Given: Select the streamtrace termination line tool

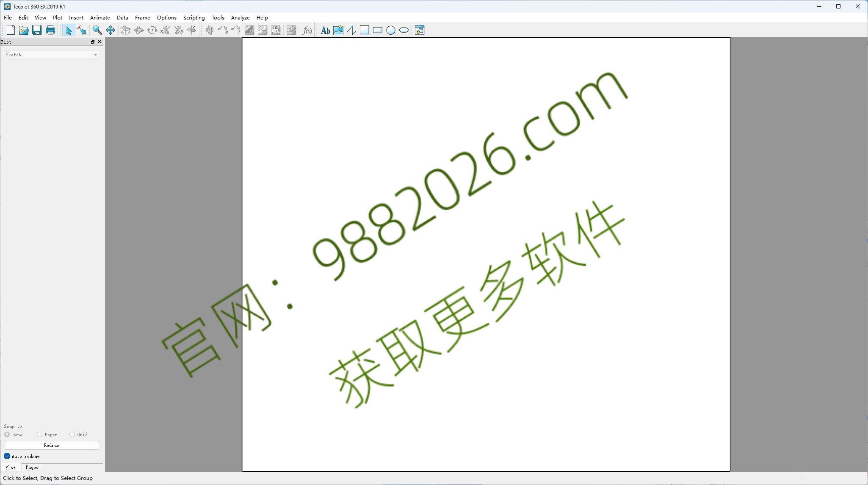Looking at the screenshot, I should (x=236, y=30).
